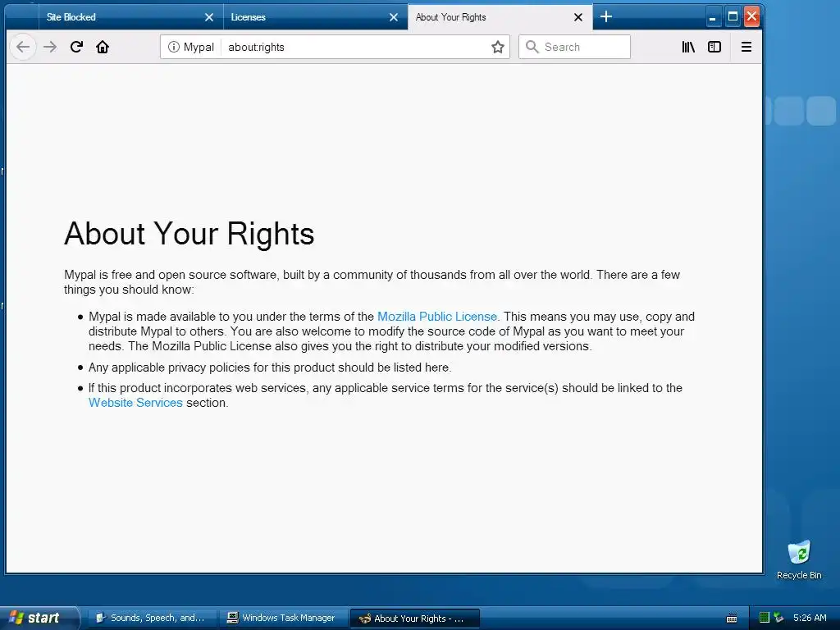Close the Mypal browser window
The height and width of the screenshot is (630, 840).
751,16
